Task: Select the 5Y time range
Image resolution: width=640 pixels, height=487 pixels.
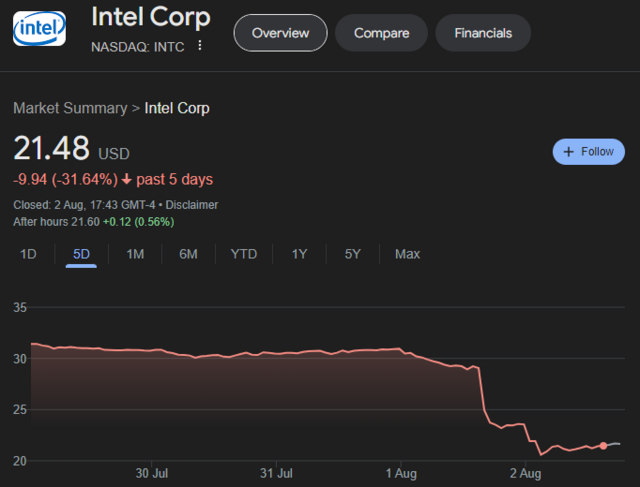Action: [352, 254]
